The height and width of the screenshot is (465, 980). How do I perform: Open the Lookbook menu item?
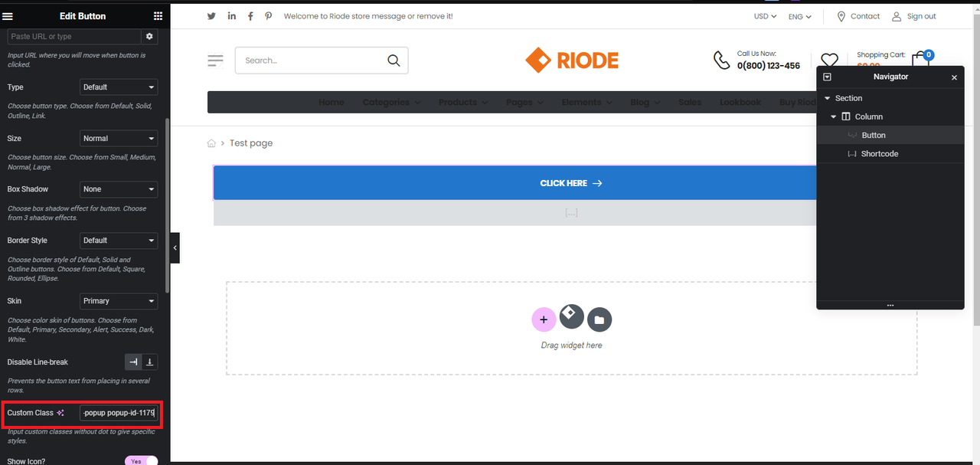point(740,102)
